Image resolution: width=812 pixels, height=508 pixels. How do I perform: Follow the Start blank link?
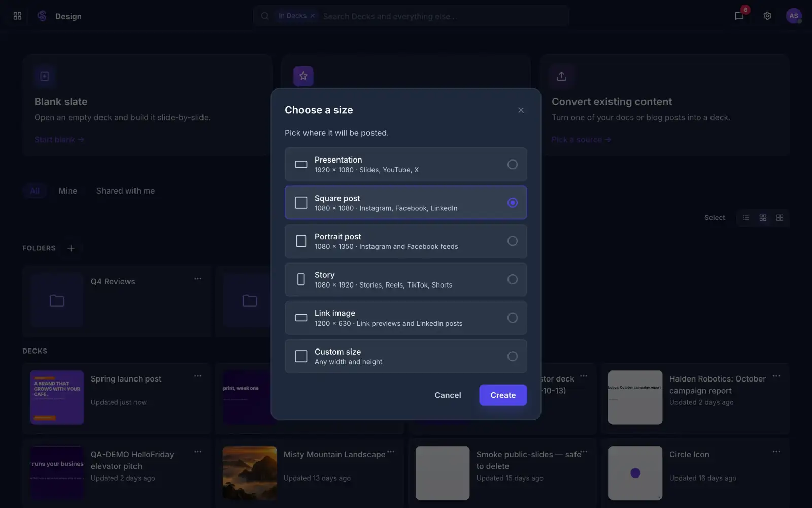[59, 140]
